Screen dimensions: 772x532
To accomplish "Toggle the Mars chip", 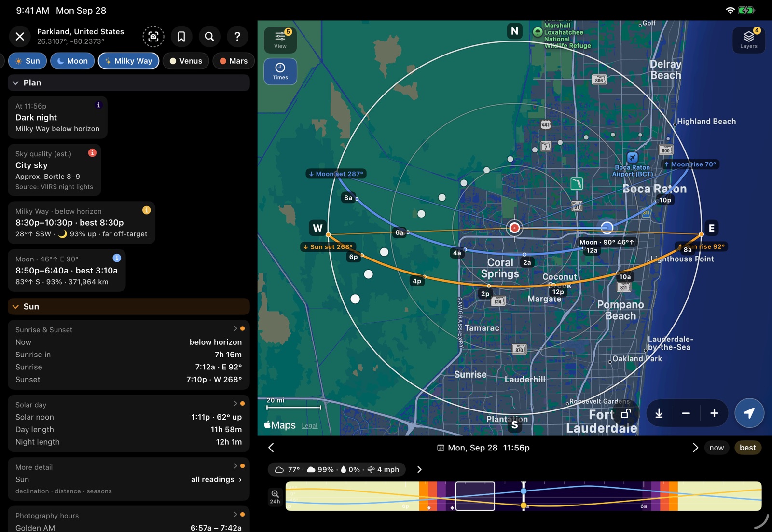I will pos(234,61).
